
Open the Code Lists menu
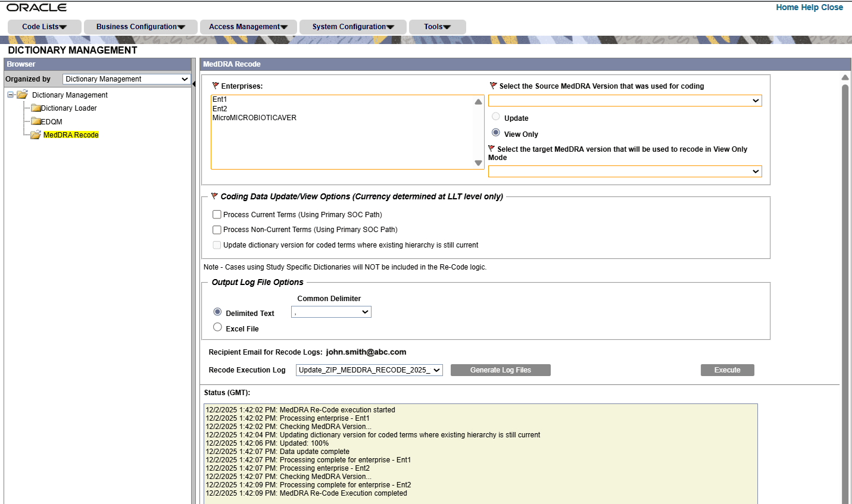coord(45,27)
